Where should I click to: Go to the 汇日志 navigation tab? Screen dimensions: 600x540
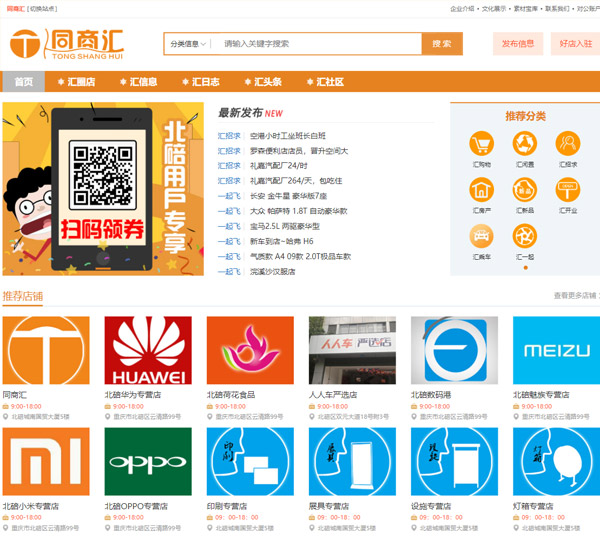pyautogui.click(x=201, y=82)
